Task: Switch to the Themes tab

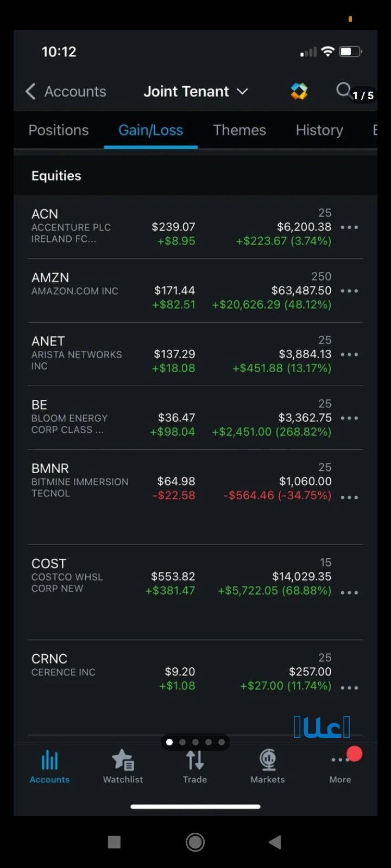Action: (239, 130)
